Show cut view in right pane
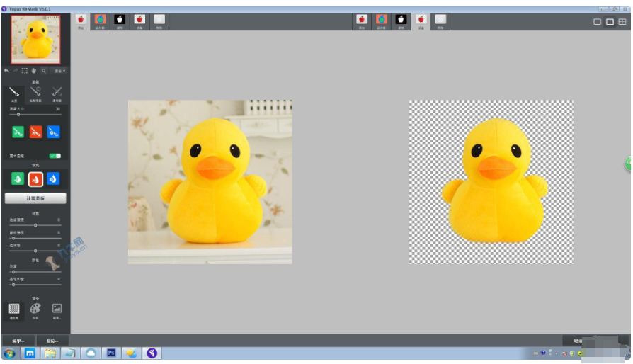The width and height of the screenshot is (633, 364). (x=440, y=21)
